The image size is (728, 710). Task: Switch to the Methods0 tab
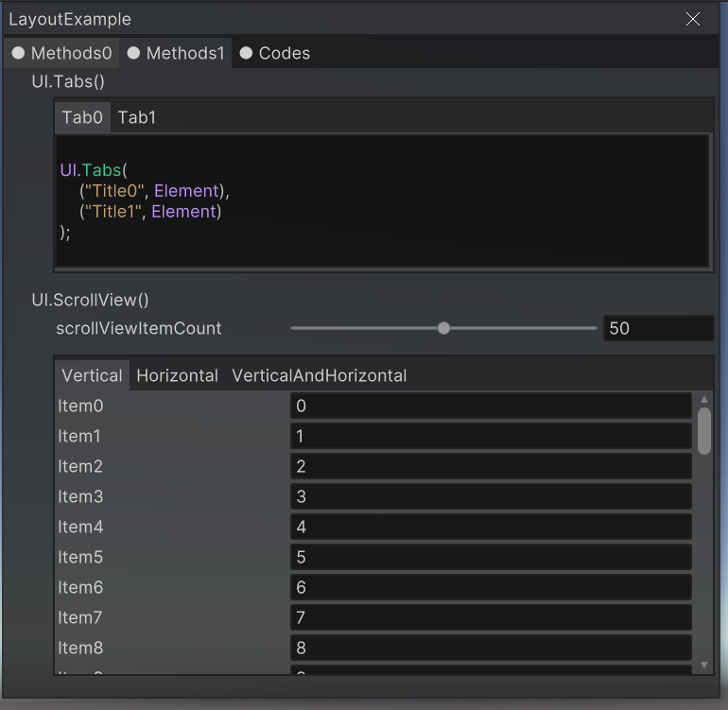coord(61,53)
